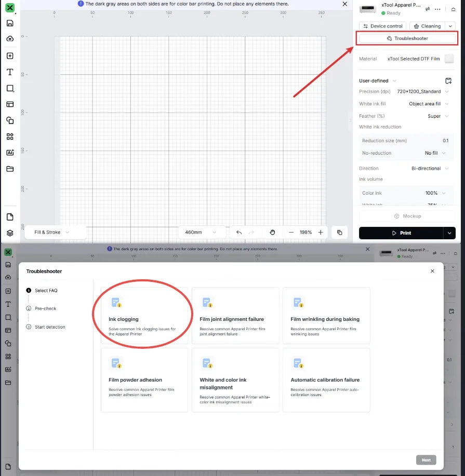This screenshot has width=465, height=476.
Task: Click the redo arrow in bottom toolbar
Action: (251, 233)
